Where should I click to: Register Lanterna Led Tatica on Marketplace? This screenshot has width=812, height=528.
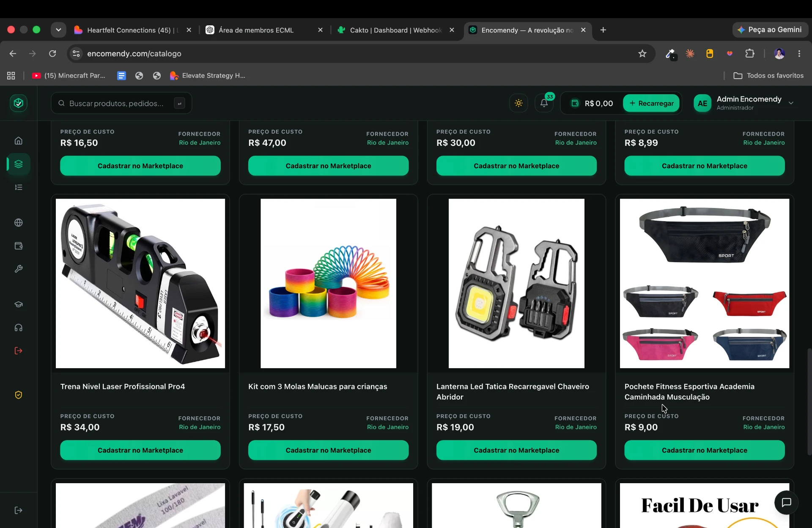516,450
